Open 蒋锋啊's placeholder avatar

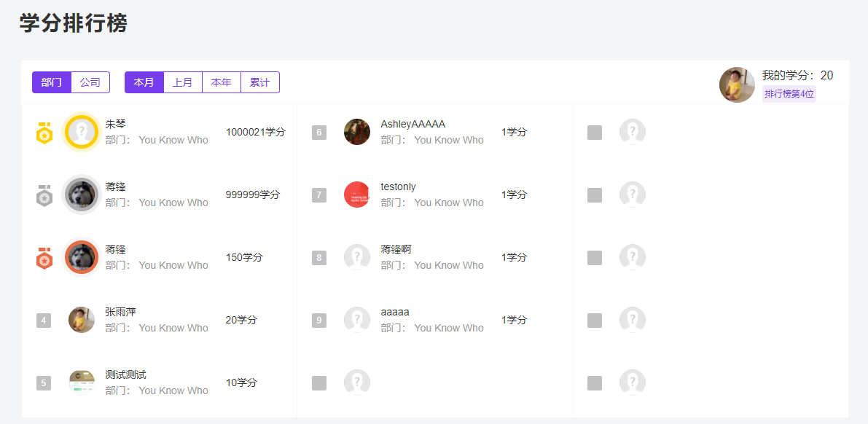pos(357,257)
